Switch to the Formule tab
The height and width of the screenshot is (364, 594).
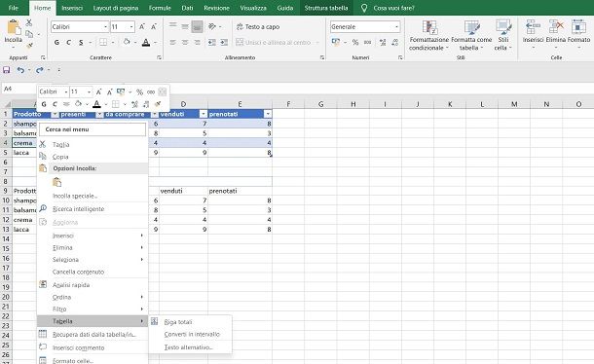point(160,8)
